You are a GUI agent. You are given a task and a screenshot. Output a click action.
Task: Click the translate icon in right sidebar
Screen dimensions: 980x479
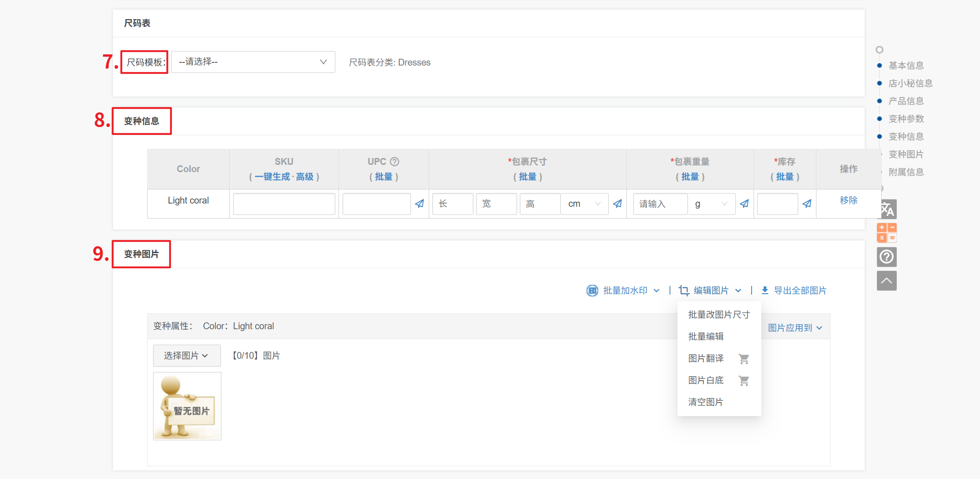[887, 209]
